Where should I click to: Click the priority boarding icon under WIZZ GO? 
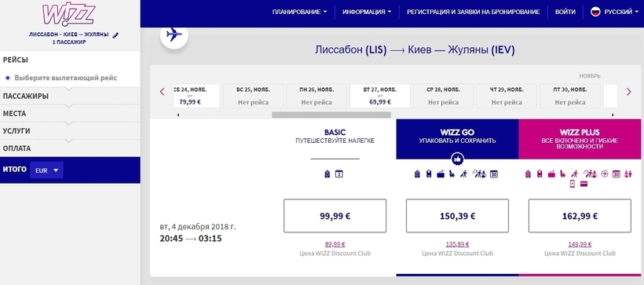[x=464, y=174]
